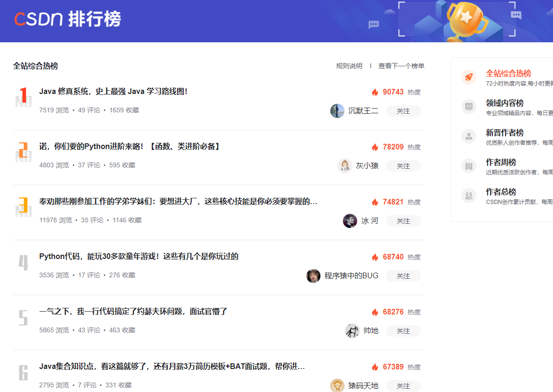Switch to the 新晋作者榜 tab

coord(505,133)
